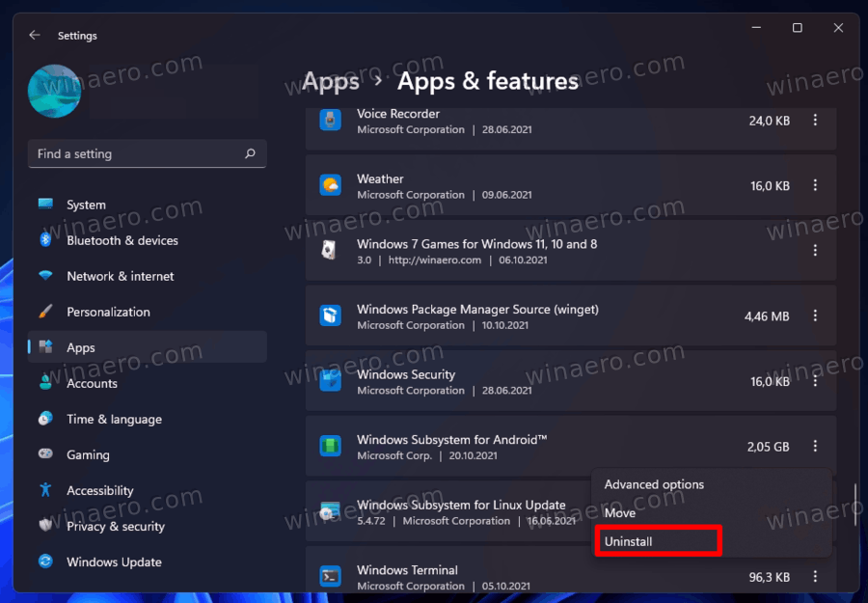This screenshot has height=603, width=868.
Task: Open Gaming settings
Action: click(x=148, y=454)
